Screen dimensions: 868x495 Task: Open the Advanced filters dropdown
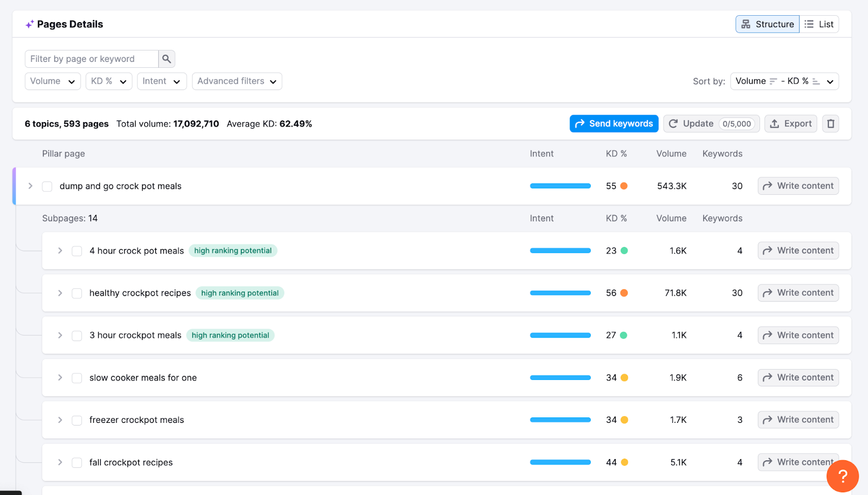(x=237, y=81)
